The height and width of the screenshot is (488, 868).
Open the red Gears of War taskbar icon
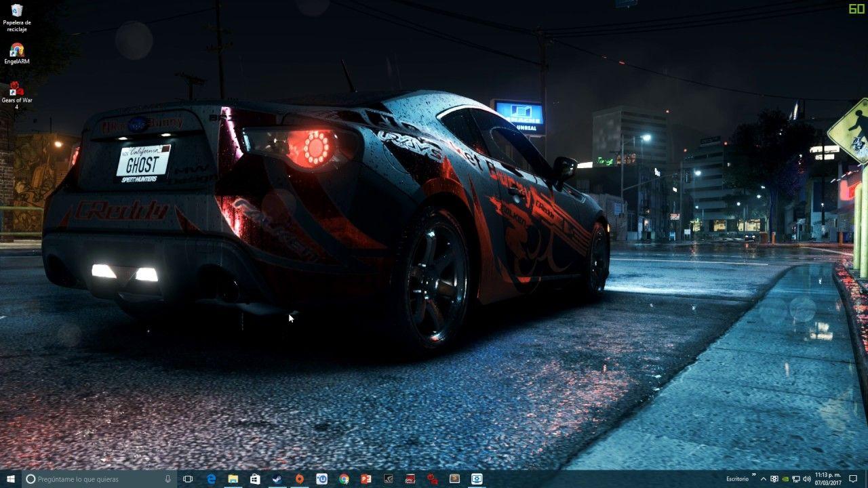[x=432, y=479]
